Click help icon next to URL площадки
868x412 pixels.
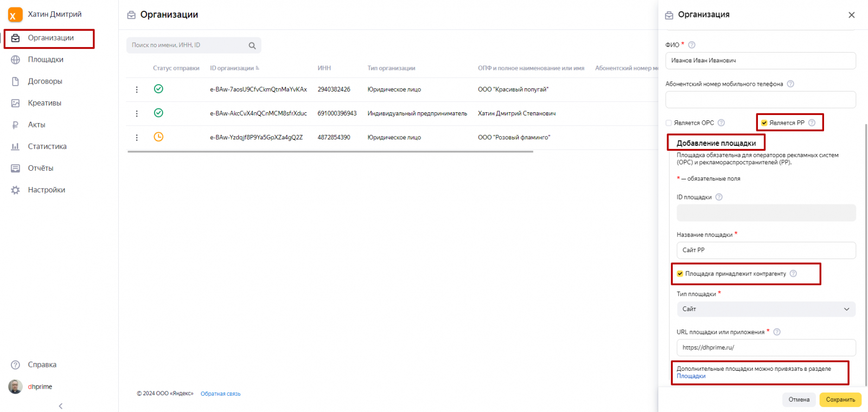[x=777, y=332]
